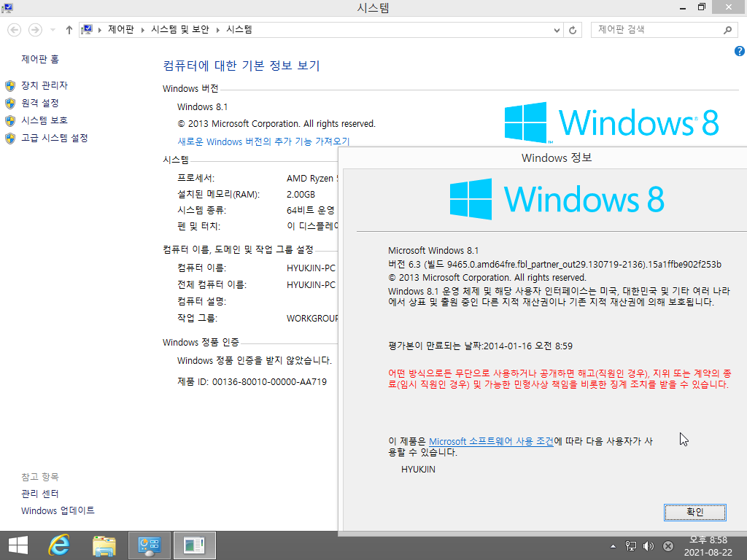Click the Back navigation arrow

(x=15, y=30)
